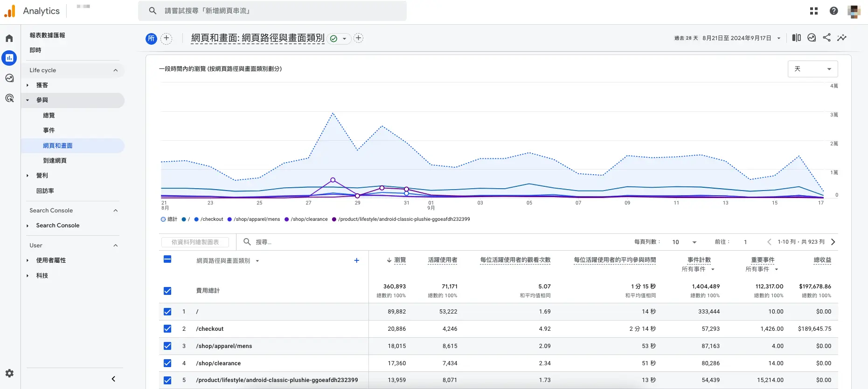Open the user account avatar

click(854, 11)
